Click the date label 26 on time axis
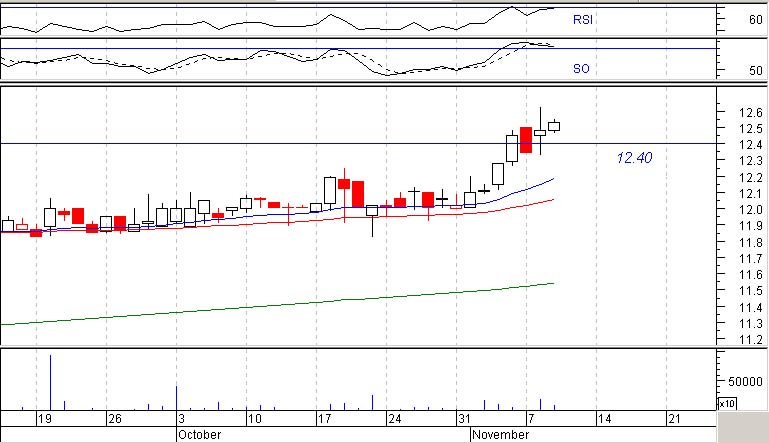 pos(115,419)
